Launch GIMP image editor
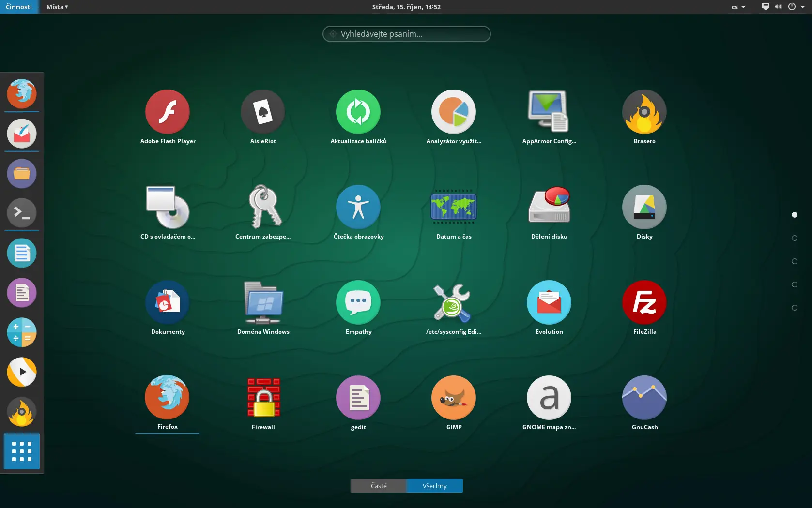The image size is (812, 508). tap(454, 398)
